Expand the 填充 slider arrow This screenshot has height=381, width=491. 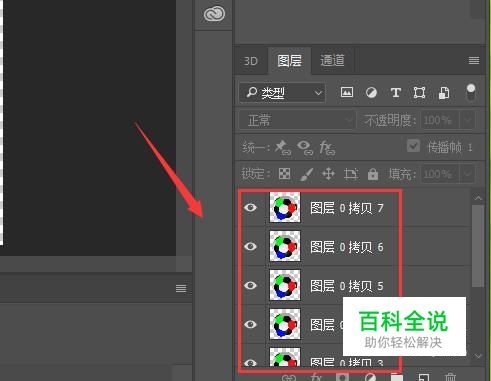(467, 174)
